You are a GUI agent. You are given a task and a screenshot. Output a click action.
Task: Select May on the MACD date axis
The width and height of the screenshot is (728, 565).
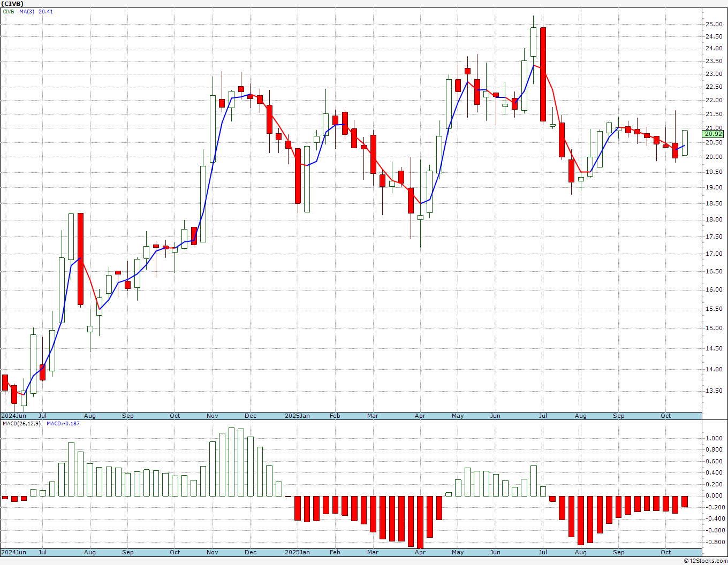pyautogui.click(x=458, y=552)
